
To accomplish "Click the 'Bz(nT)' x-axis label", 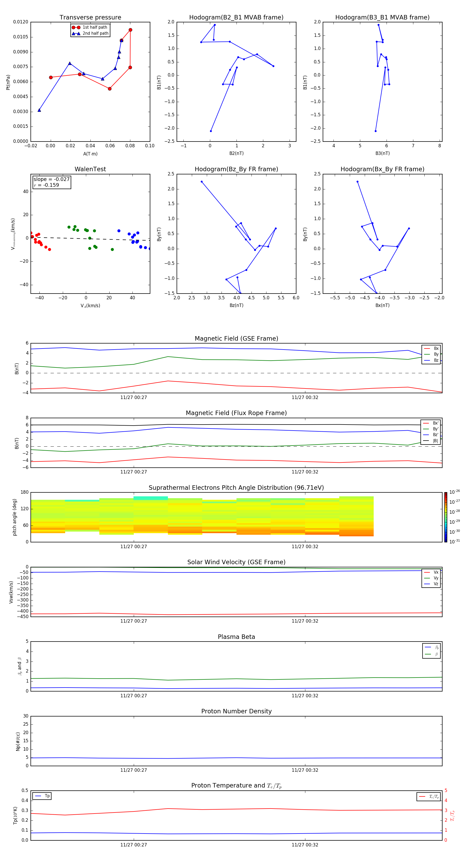I will point(236,305).
